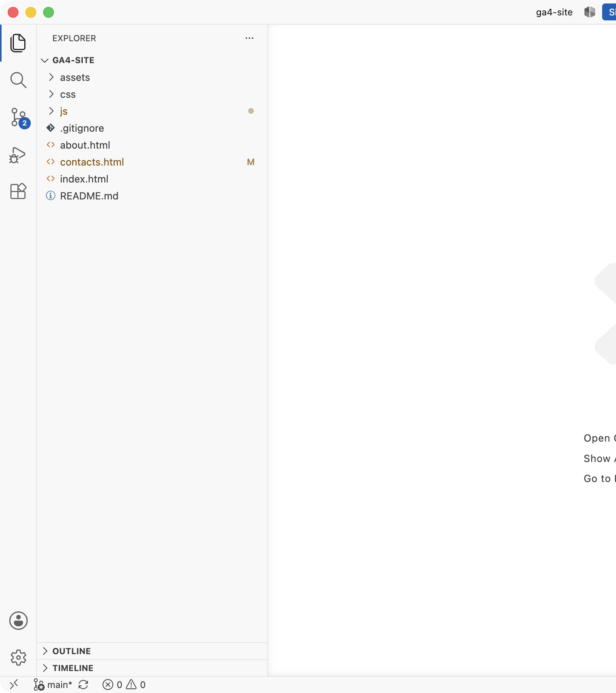Expand the js folder
This screenshot has height=693, width=616.
[x=152, y=111]
